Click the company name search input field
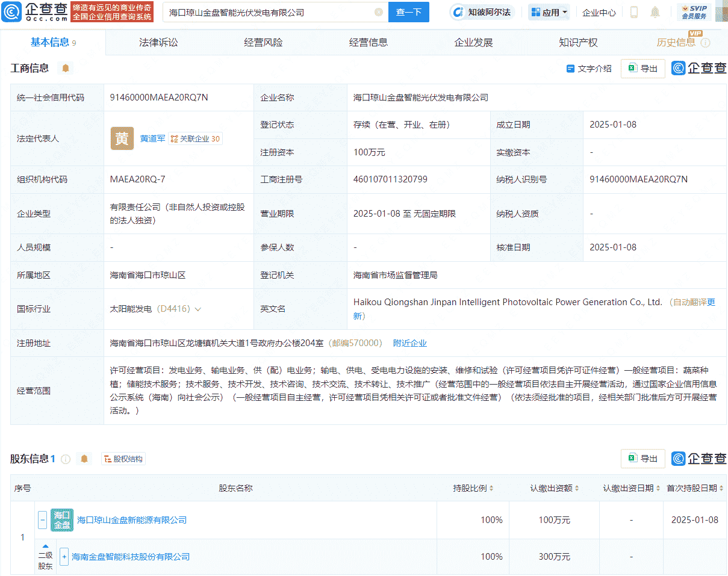 pyautogui.click(x=271, y=12)
